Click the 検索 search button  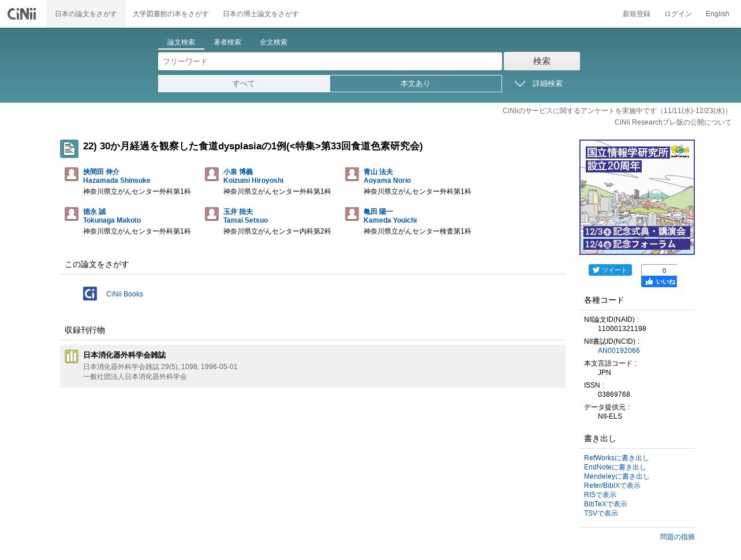[x=542, y=61]
